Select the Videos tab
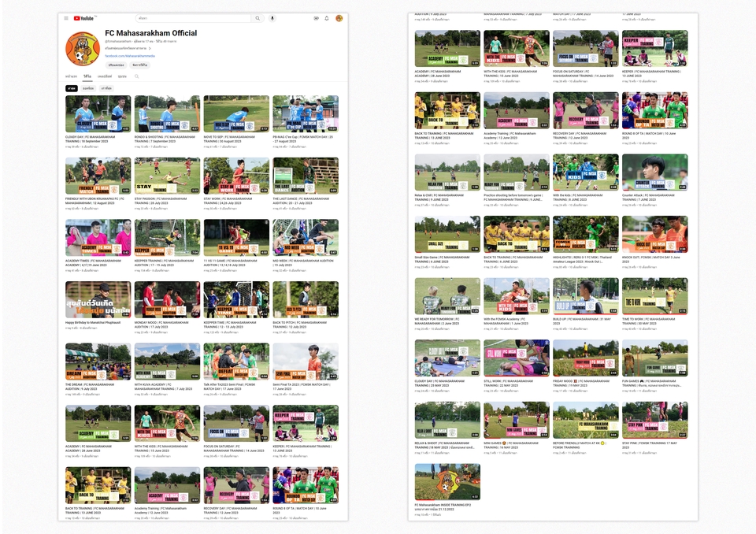This screenshot has width=756, height=534. 87,76
